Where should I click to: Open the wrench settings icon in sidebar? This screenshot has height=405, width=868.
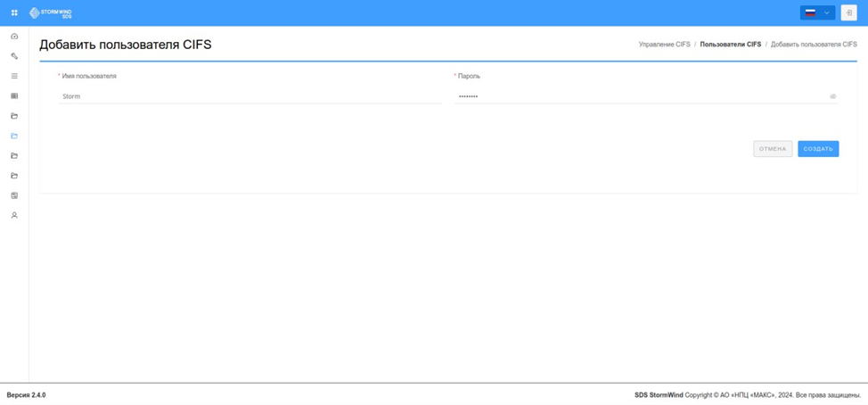(x=14, y=56)
